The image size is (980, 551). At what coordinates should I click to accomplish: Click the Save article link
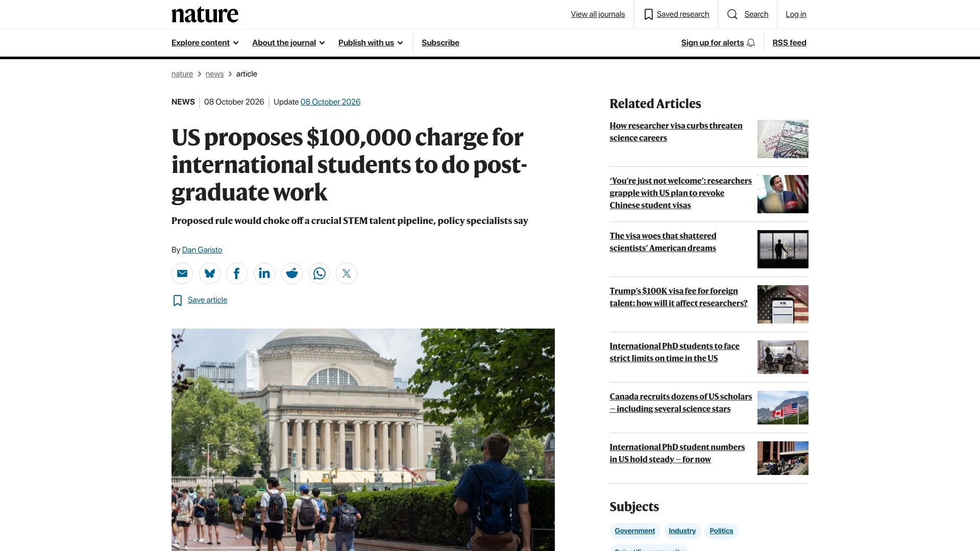point(207,300)
